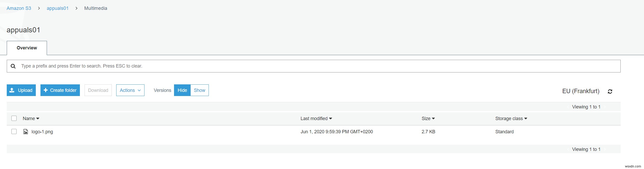Refresh the object list
Screen dimensions: 644x169
(610, 91)
